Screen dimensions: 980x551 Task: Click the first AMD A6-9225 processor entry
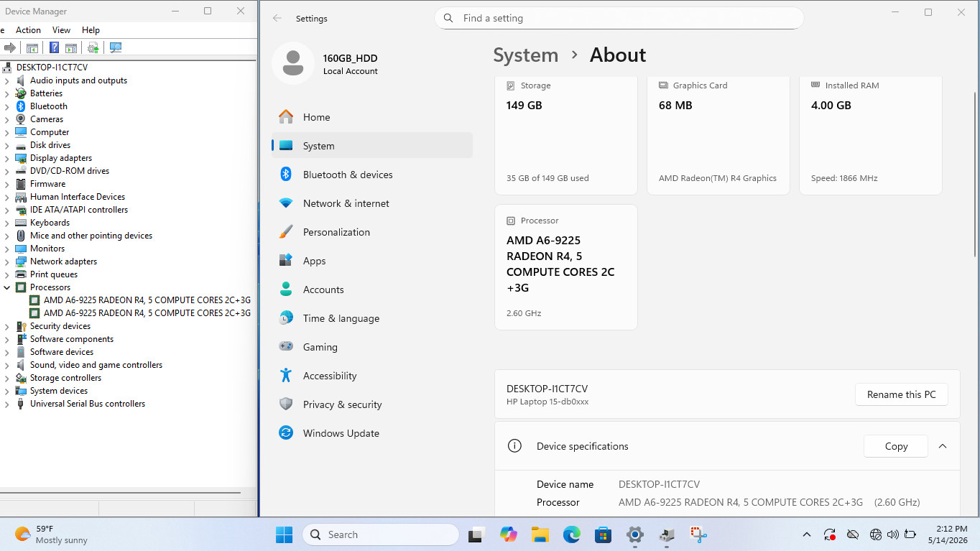[147, 300]
